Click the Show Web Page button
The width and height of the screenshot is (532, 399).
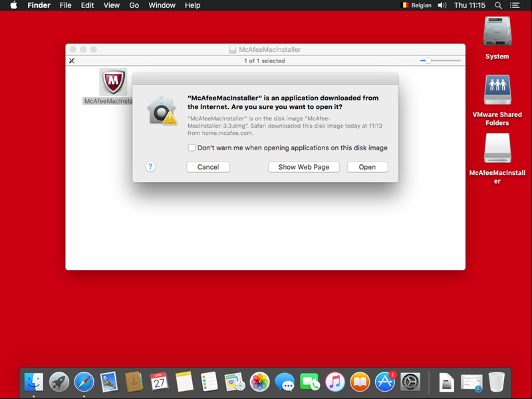(x=304, y=167)
